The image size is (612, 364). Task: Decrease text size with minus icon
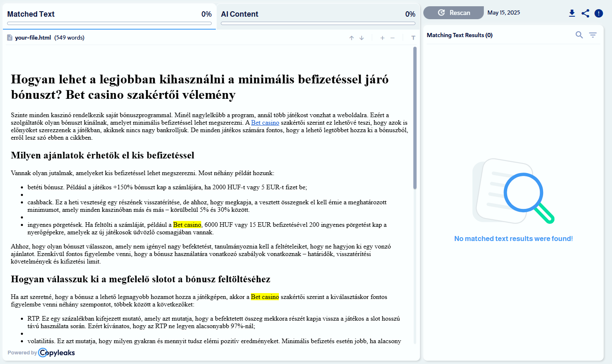coord(392,38)
